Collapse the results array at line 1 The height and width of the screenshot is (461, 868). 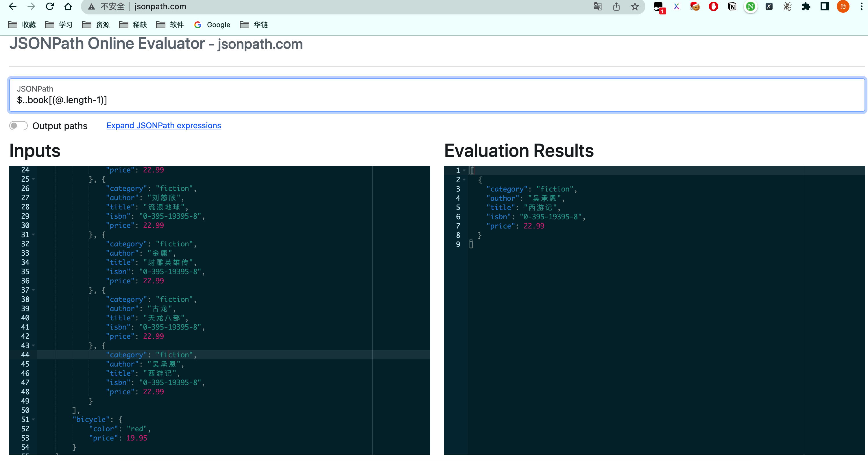tap(464, 170)
